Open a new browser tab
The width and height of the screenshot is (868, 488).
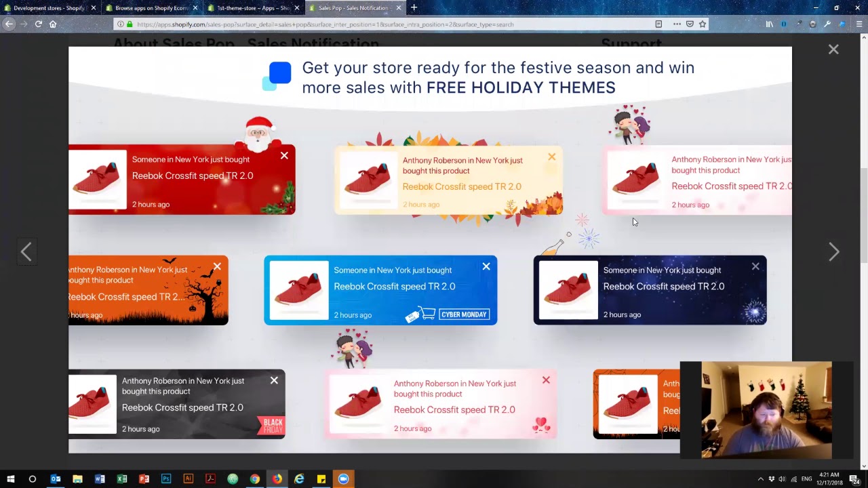click(414, 8)
